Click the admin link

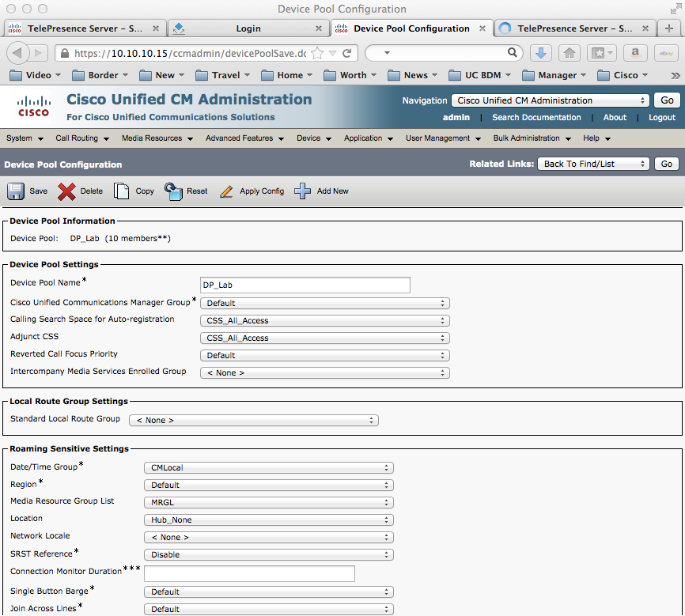[456, 118]
